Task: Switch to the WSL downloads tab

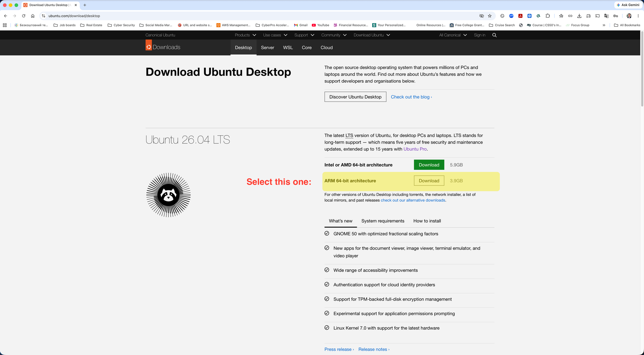Action: pos(288,47)
